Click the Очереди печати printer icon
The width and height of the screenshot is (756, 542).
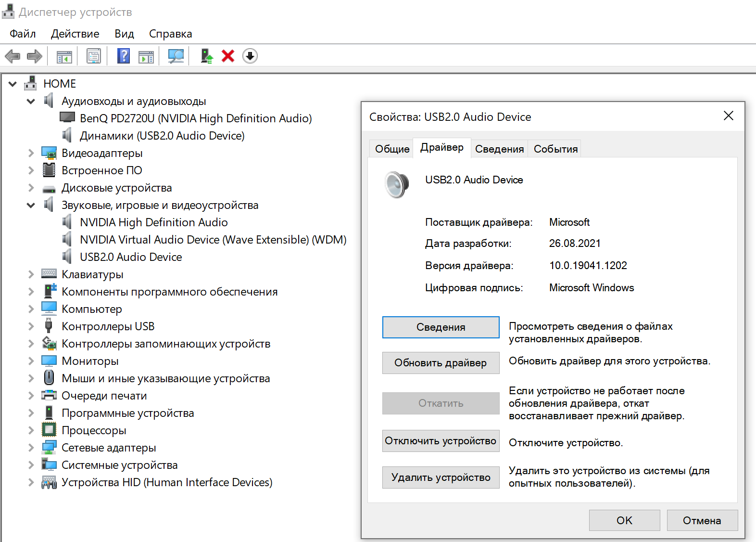point(49,395)
